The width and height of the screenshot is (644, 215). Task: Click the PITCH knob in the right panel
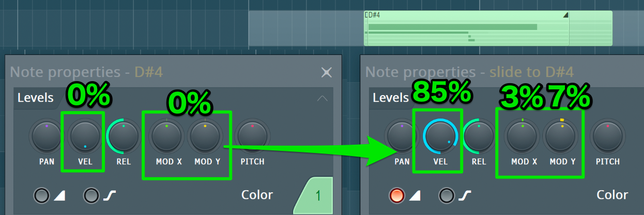(x=608, y=136)
